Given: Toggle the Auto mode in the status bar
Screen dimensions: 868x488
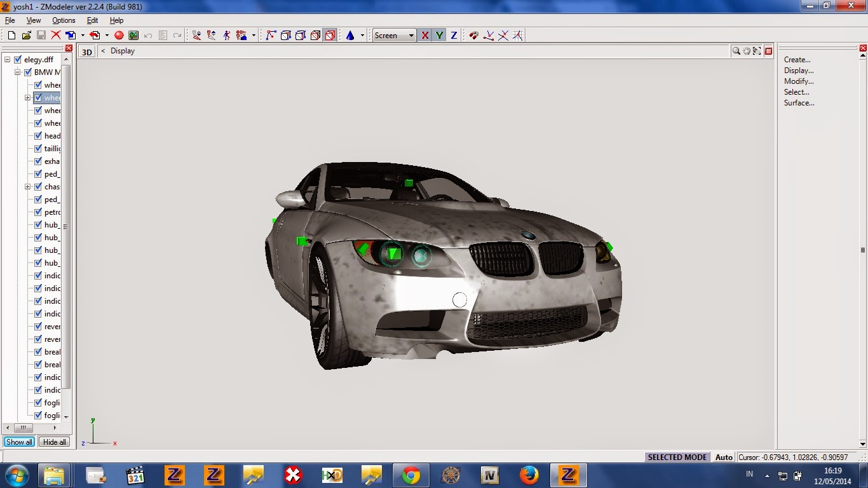Looking at the screenshot, I should (724, 457).
